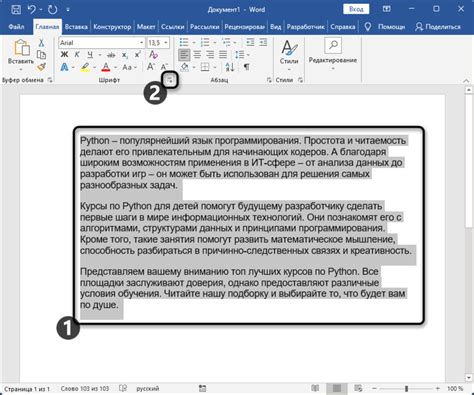Increase font size with large A icon
Viewport: 474px width, 395px height.
coord(151,67)
